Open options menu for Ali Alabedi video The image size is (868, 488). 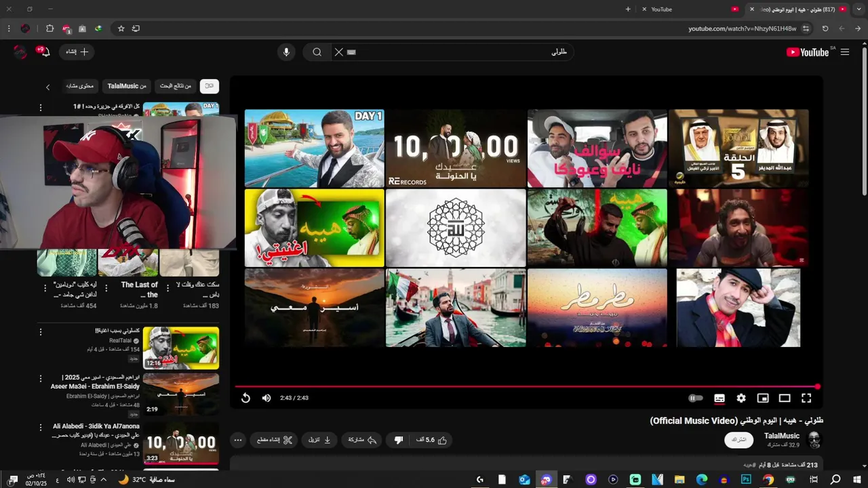tap(41, 428)
